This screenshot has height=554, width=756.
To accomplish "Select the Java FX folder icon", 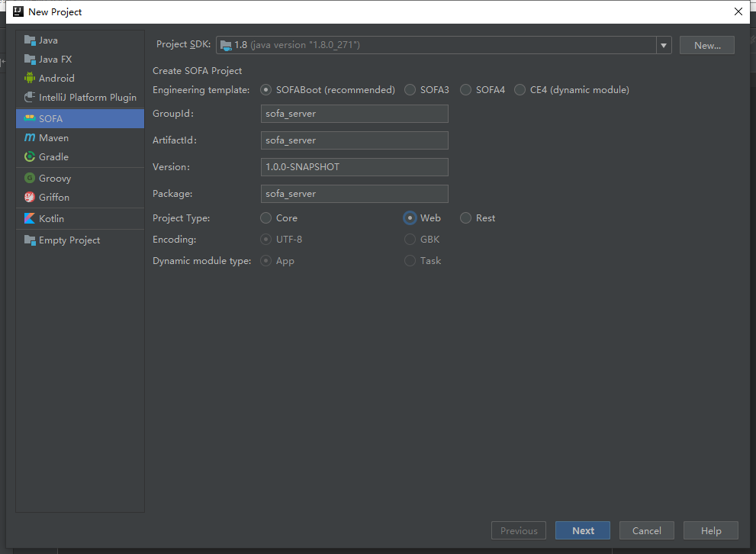I will [x=30, y=60].
